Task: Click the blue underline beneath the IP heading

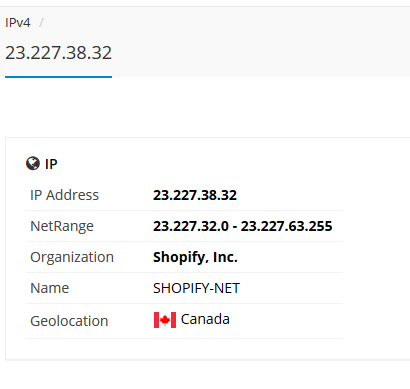Action: (58, 77)
